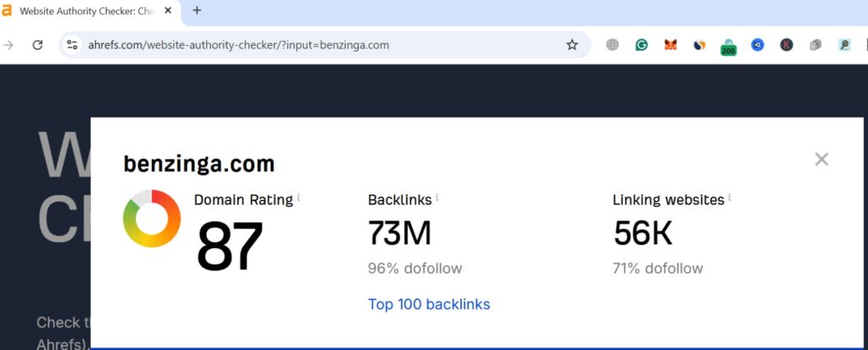Click the blue IQ extension icon
The height and width of the screenshot is (350, 868).
(x=757, y=45)
